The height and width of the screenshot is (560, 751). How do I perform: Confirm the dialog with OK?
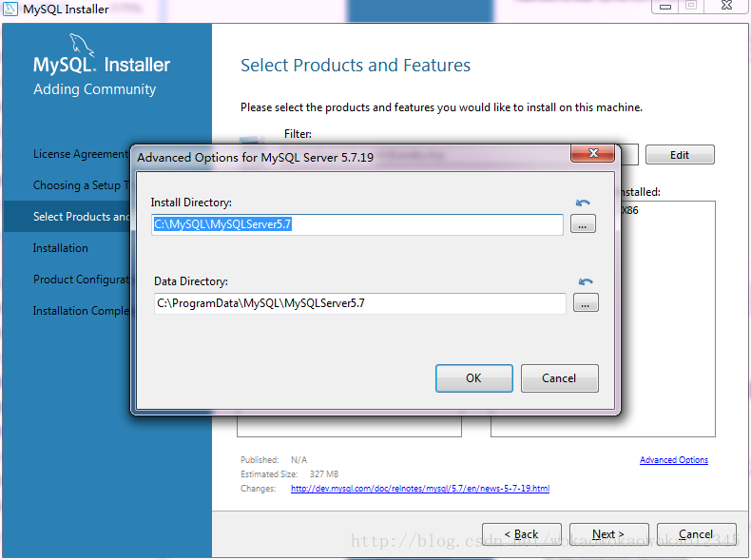(473, 378)
